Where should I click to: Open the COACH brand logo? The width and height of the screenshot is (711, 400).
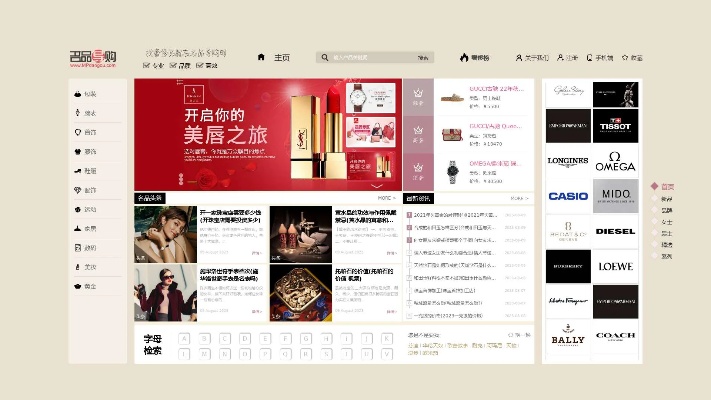(615, 337)
